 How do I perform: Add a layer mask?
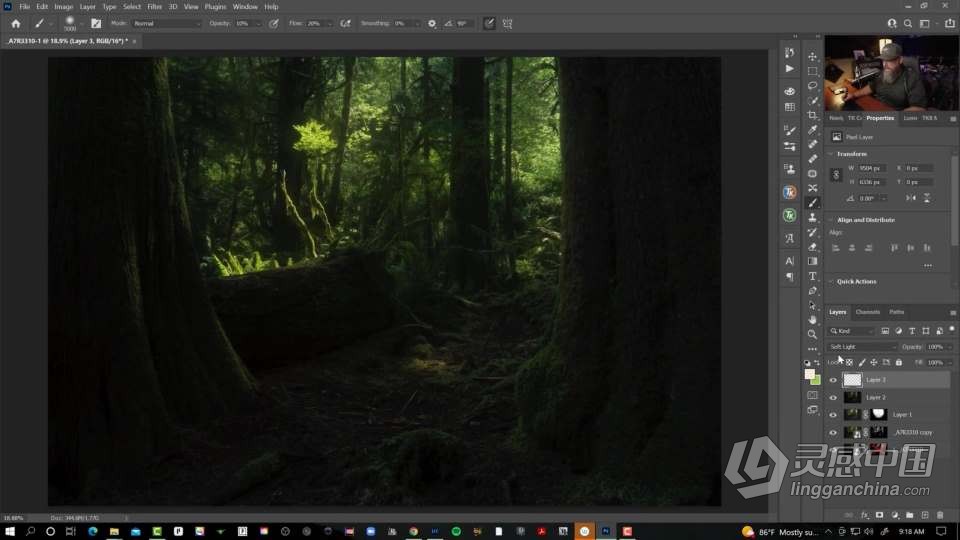click(x=879, y=516)
